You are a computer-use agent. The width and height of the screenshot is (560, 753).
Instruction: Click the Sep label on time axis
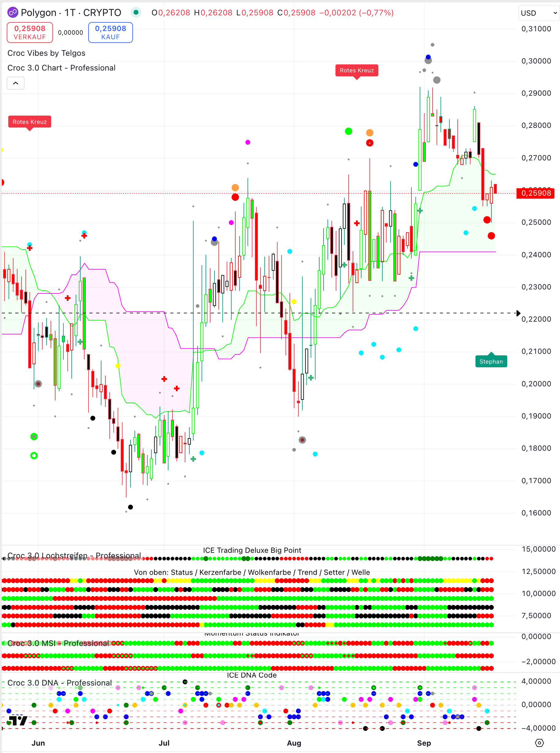coord(424,743)
